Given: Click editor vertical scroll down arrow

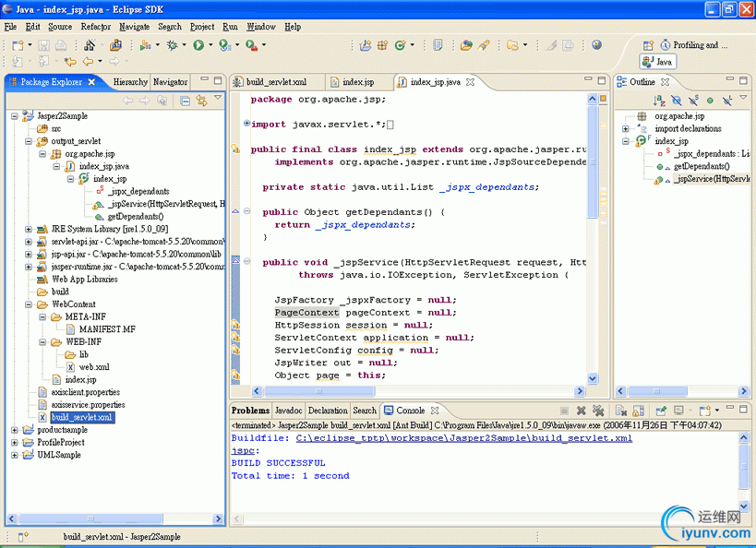Looking at the screenshot, I should point(592,378).
